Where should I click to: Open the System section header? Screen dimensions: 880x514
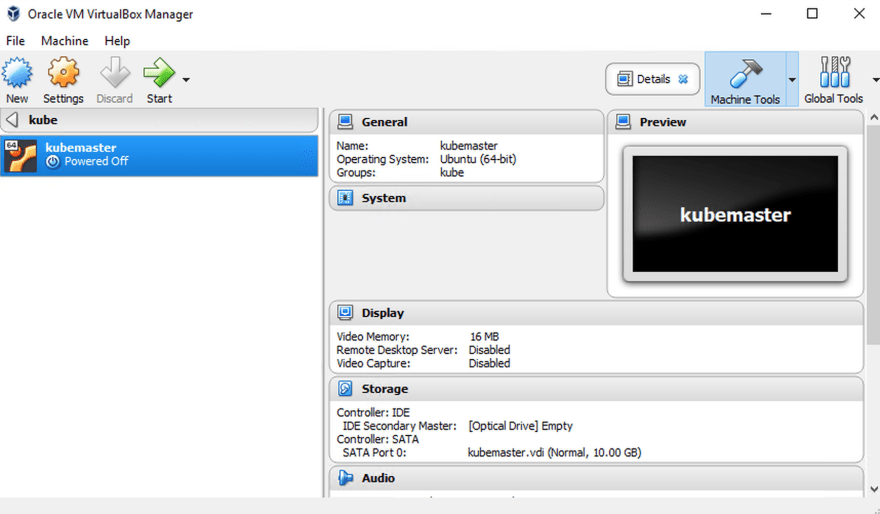pyautogui.click(x=466, y=198)
